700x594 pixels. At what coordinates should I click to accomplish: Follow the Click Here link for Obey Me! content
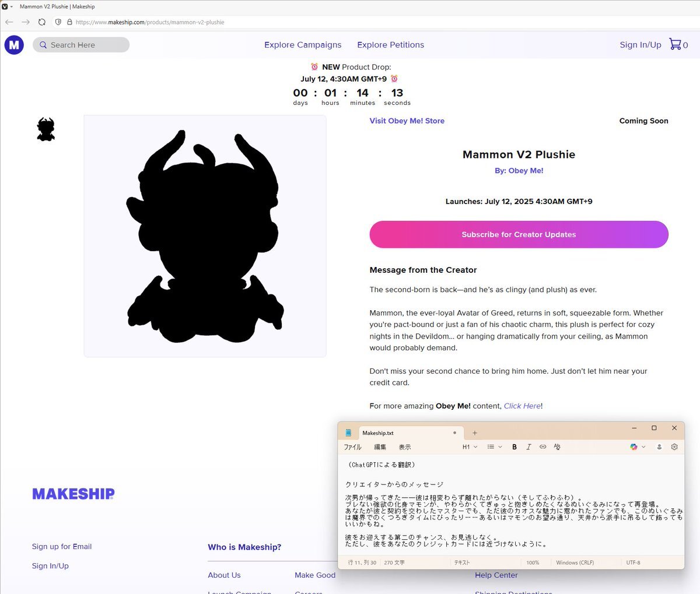[x=522, y=406]
